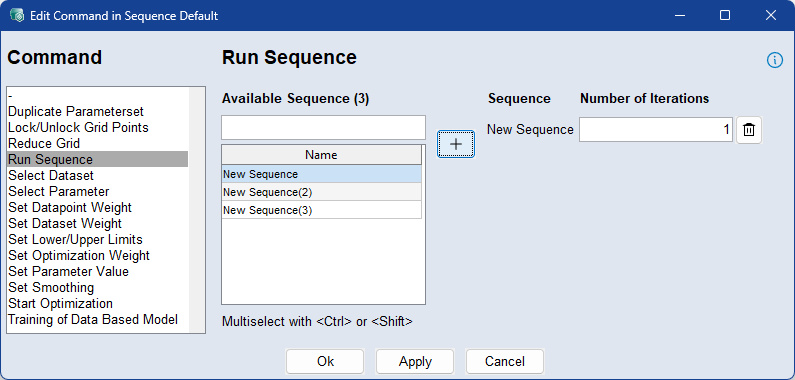Click the command list scrollbar

[x=197, y=210]
